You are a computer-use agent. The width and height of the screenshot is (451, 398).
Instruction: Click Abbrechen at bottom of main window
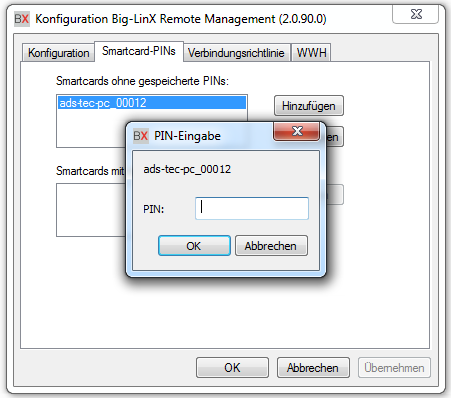tap(313, 367)
